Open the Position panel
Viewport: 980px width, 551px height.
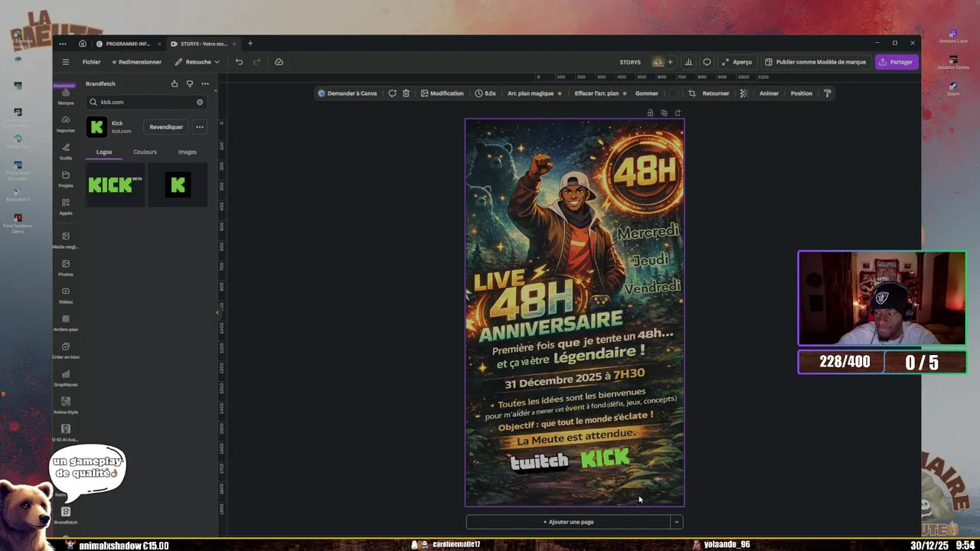802,93
